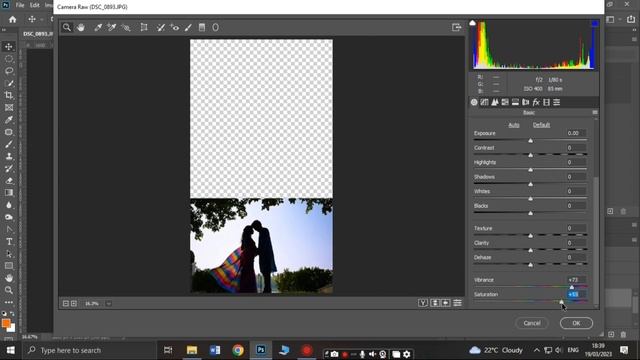Select the Color Sampler tool
Viewport: 640px width, 360px height.
click(x=111, y=27)
